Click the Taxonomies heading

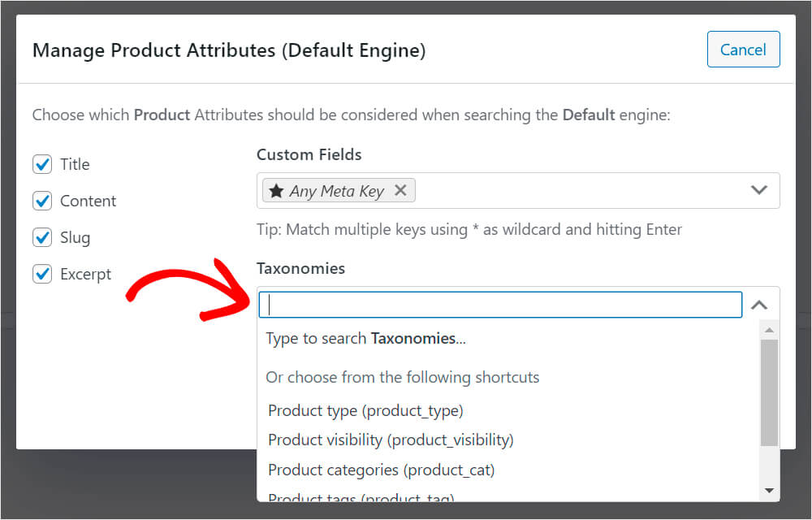pos(301,268)
